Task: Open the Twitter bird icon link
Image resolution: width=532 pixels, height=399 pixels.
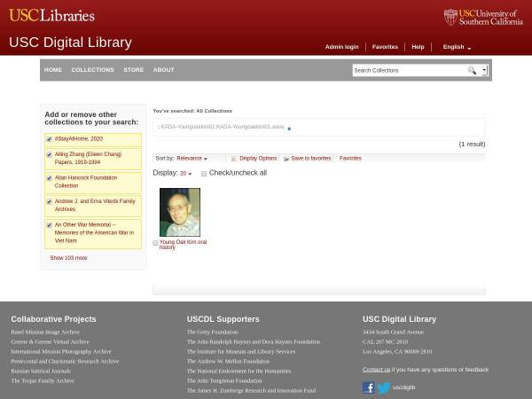Action: [383, 387]
